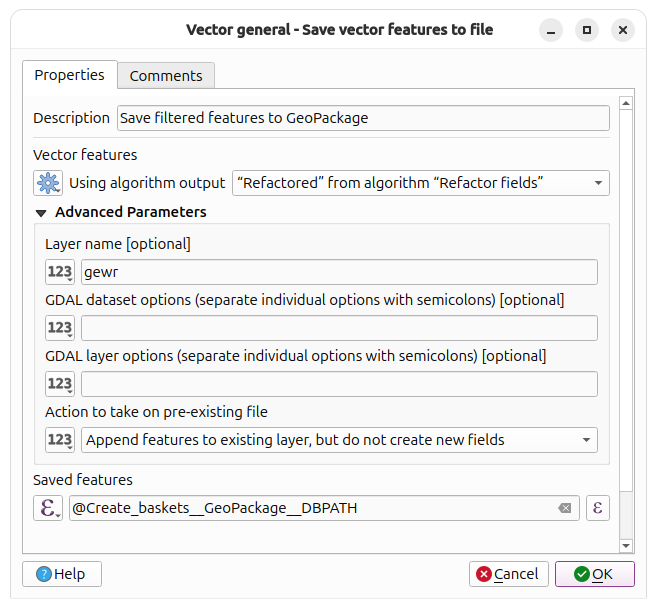Viewport: 657px width, 609px height.
Task: Click the scrollbar up arrow
Action: click(x=626, y=103)
